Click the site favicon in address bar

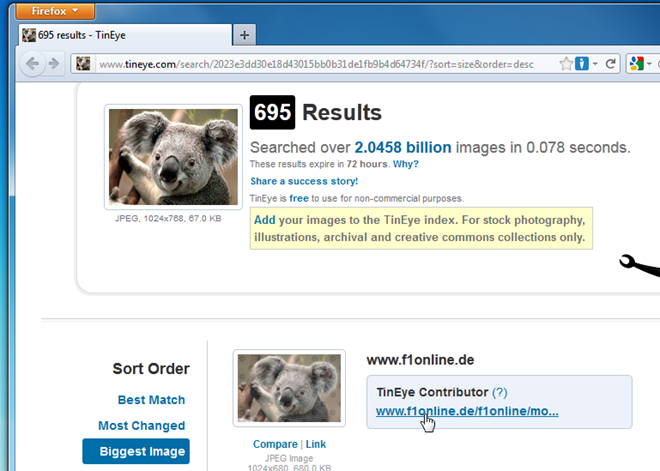coord(83,64)
